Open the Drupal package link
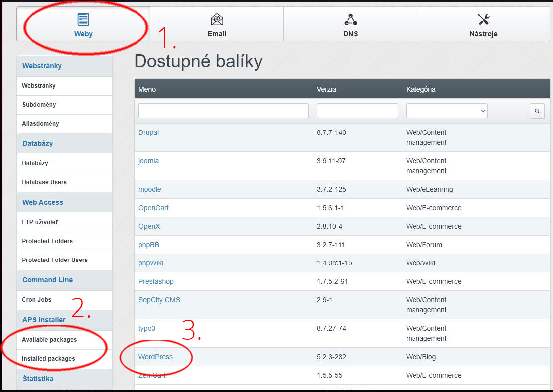 point(148,132)
